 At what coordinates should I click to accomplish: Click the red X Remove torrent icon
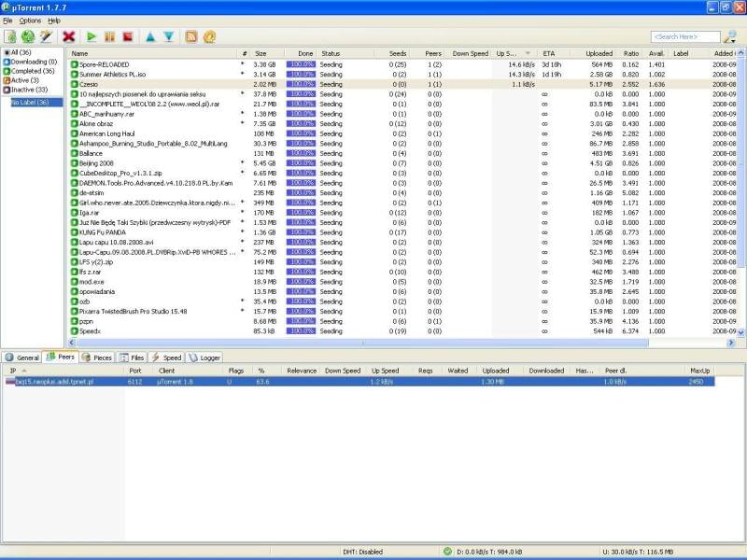pos(68,36)
